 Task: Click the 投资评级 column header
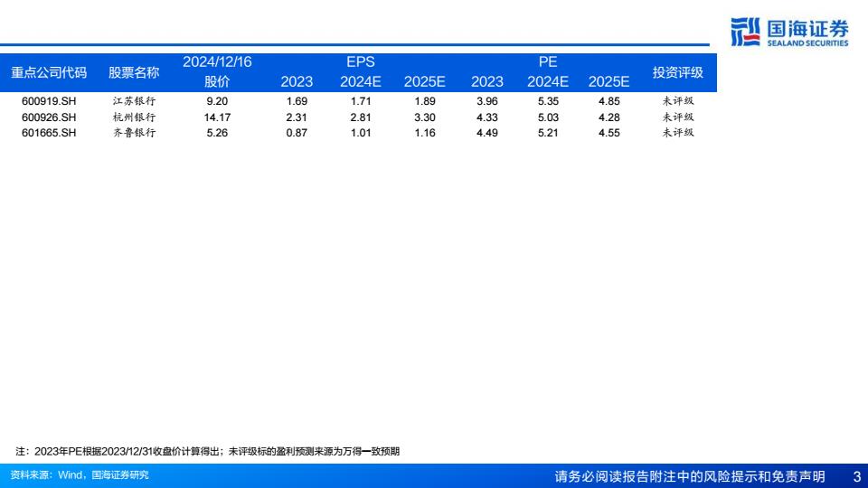pyautogui.click(x=677, y=72)
